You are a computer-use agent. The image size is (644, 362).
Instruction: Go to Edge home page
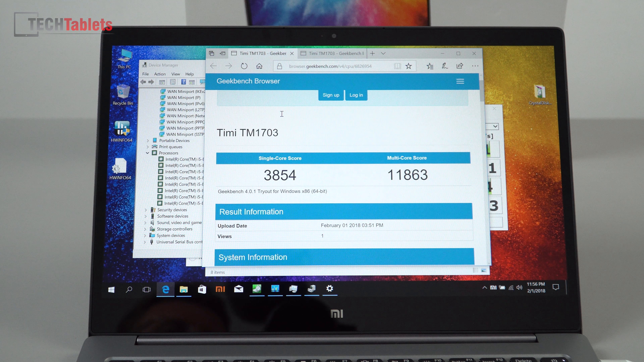(x=259, y=66)
